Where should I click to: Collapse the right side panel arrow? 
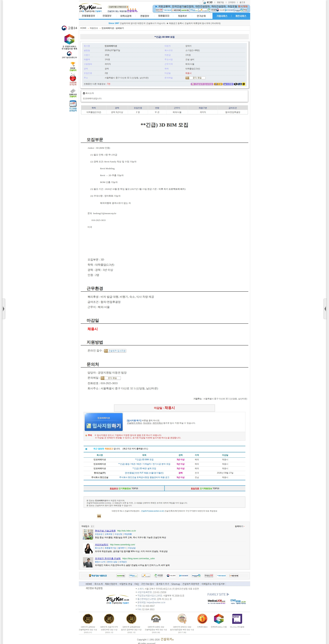click(x=325, y=309)
